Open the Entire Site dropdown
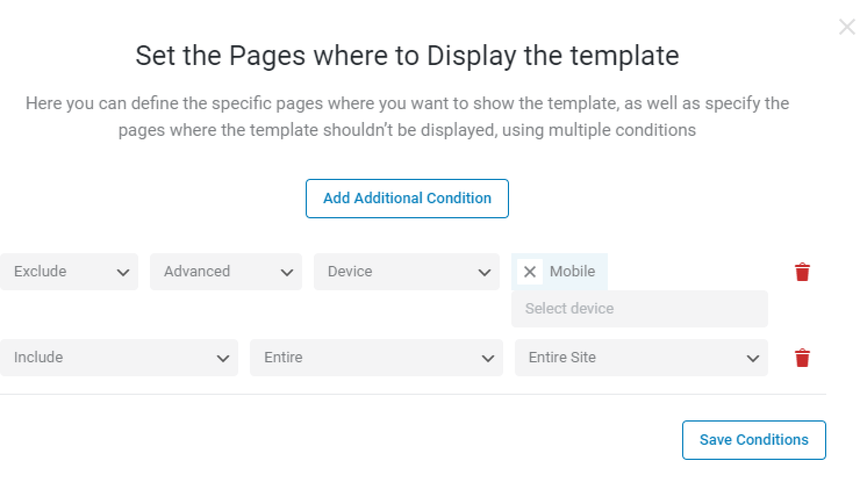860x504 pixels. (642, 358)
